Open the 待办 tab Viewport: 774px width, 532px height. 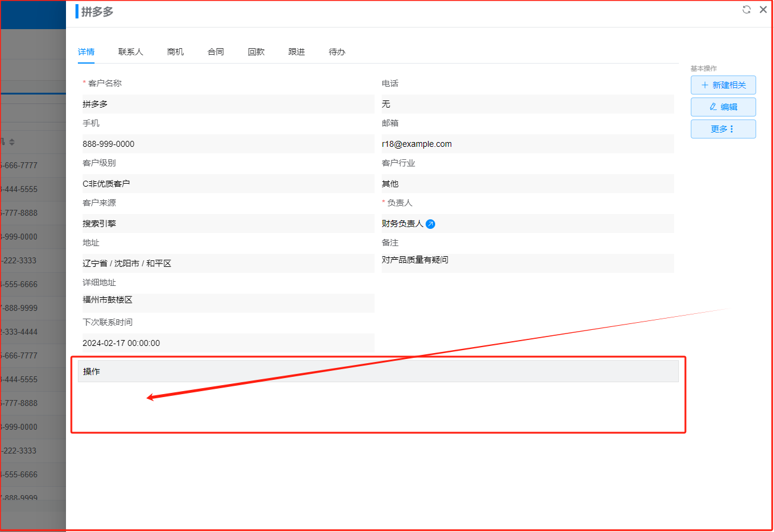(337, 52)
